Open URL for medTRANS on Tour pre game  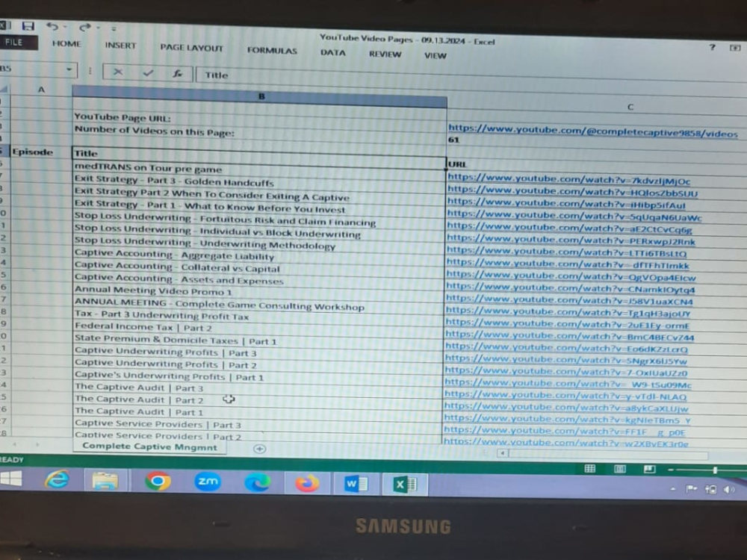pyautogui.click(x=568, y=179)
